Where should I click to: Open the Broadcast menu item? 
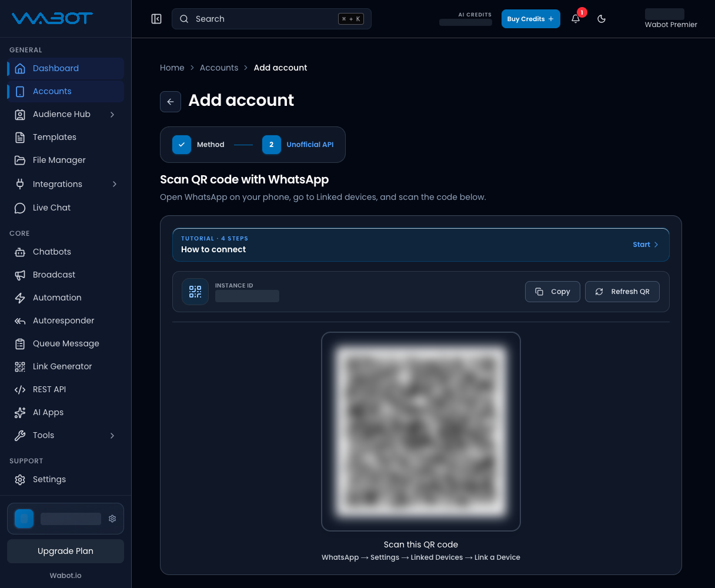pos(66,275)
